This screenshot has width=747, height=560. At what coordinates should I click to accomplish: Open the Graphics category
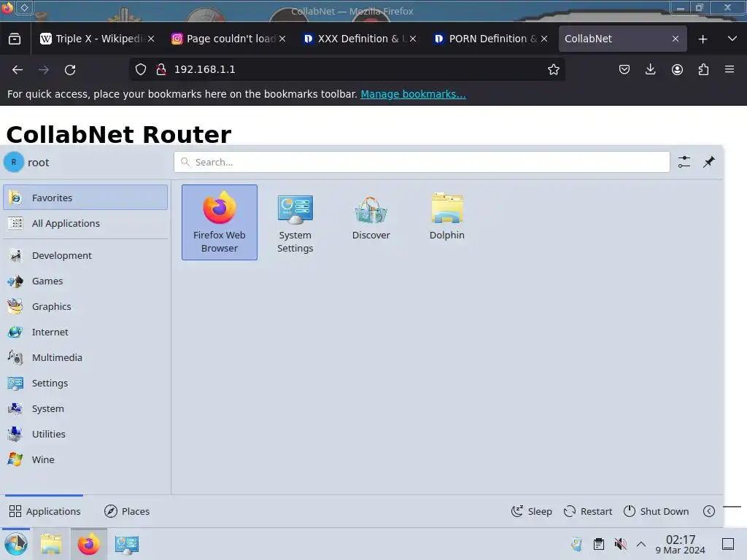(85, 307)
